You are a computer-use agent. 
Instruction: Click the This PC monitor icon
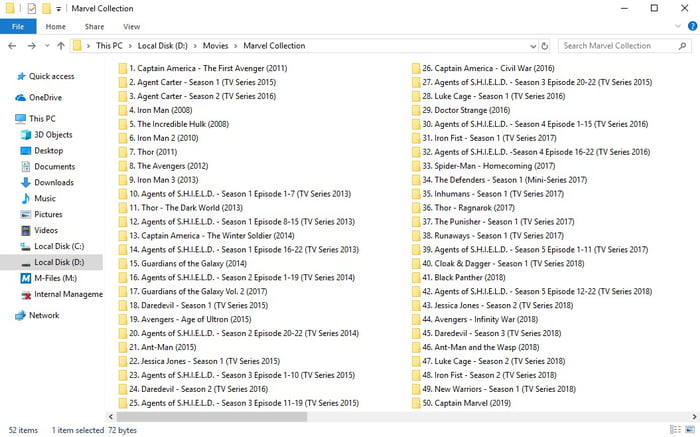21,118
